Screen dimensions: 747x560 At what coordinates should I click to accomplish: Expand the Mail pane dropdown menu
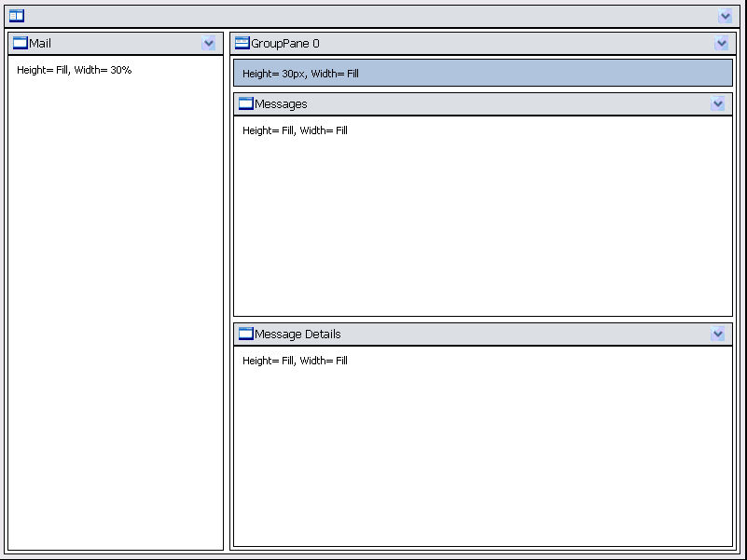tap(209, 43)
